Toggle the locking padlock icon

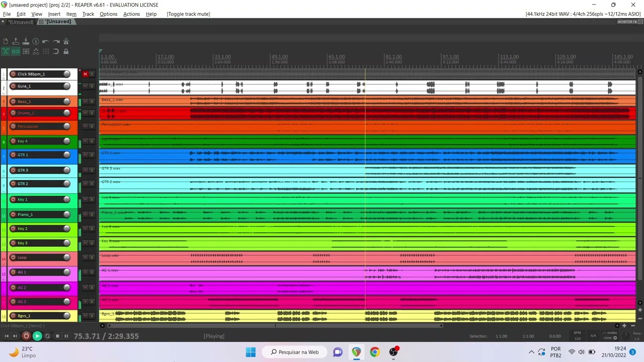[66, 51]
